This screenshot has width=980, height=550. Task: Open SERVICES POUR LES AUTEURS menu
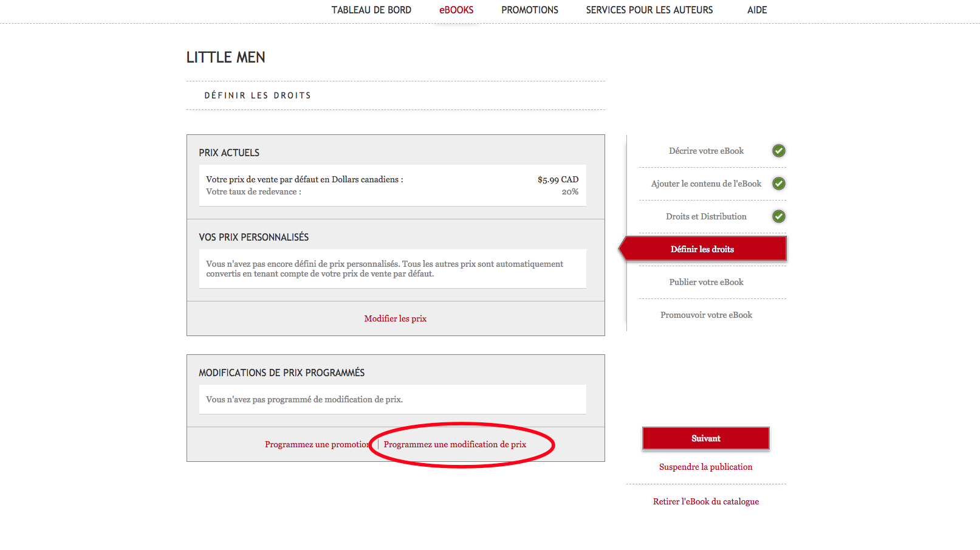tap(649, 10)
